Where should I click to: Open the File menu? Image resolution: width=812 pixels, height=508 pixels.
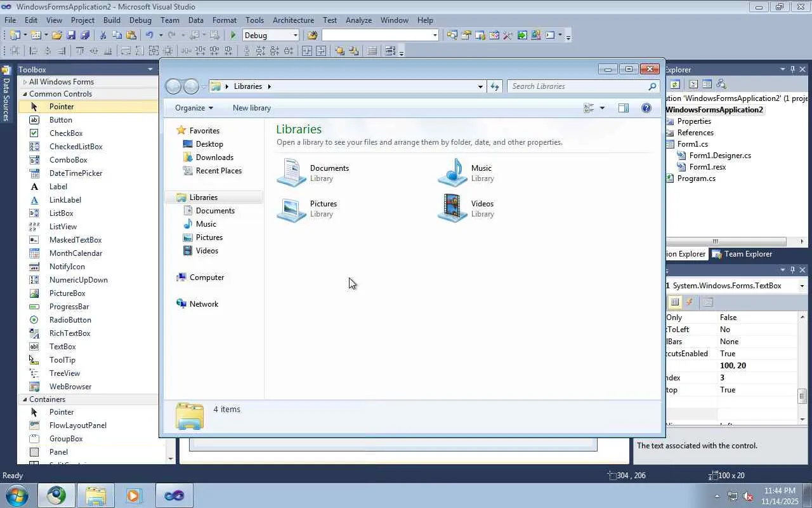click(x=10, y=20)
